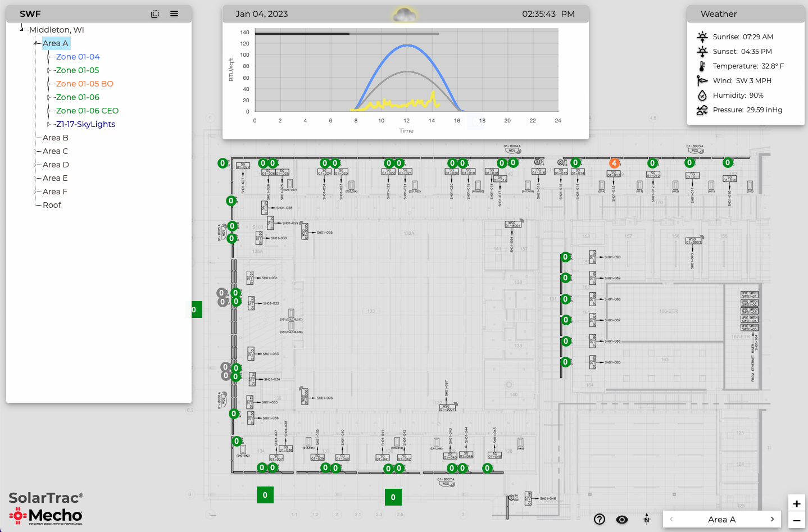The height and width of the screenshot is (532, 808).
Task: Expand the Zone 01-04 tree node
Action: pos(49,57)
